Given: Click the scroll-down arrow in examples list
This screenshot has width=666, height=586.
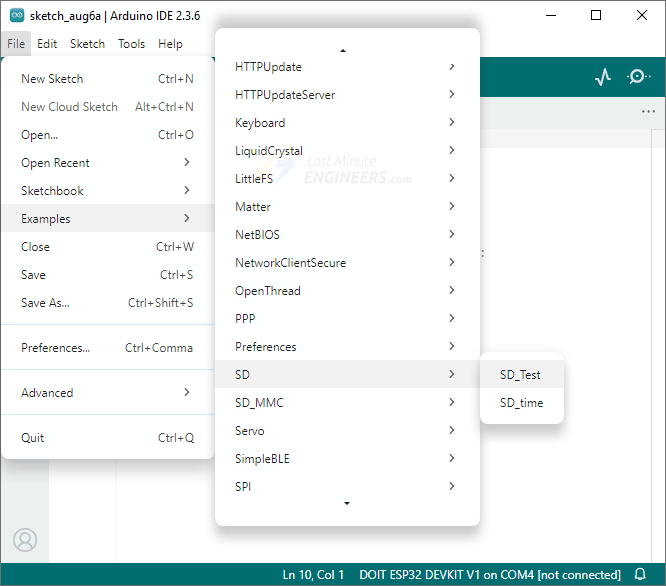Looking at the screenshot, I should (x=347, y=503).
